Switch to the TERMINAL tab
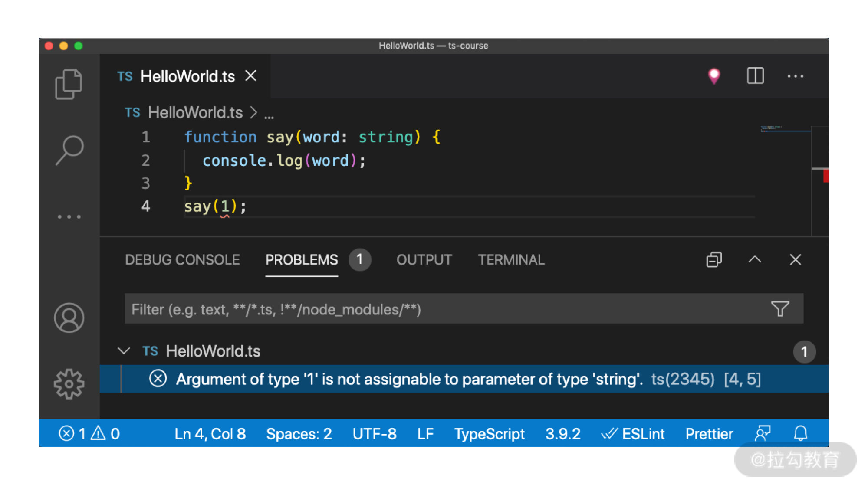This screenshot has width=868, height=488. (x=511, y=260)
